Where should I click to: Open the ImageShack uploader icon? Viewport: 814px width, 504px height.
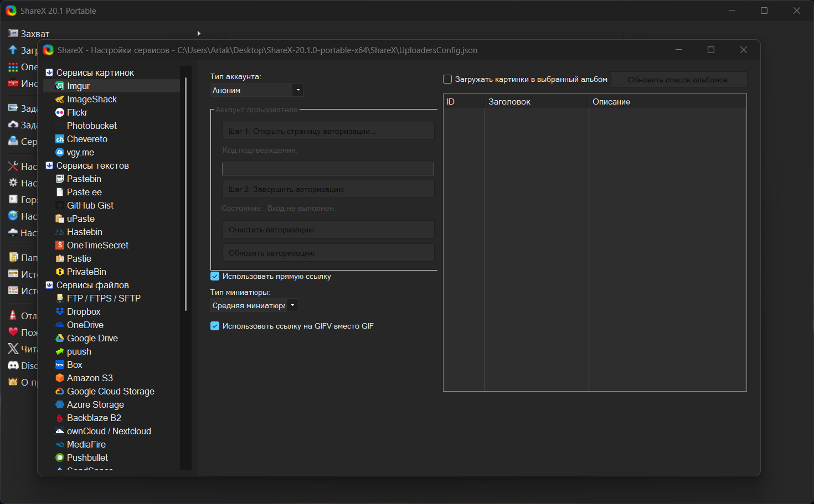tap(60, 99)
